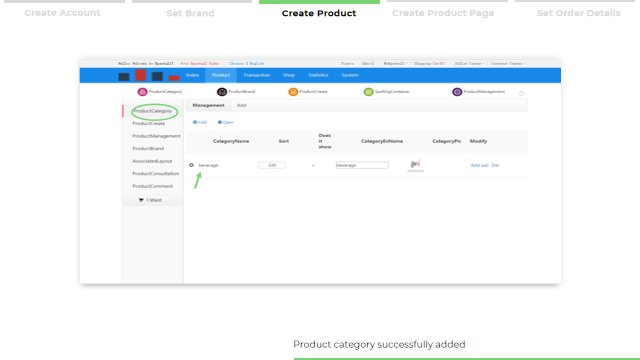Click the CategoryEnName beverage input
The width and height of the screenshot is (640, 360).
tap(362, 165)
